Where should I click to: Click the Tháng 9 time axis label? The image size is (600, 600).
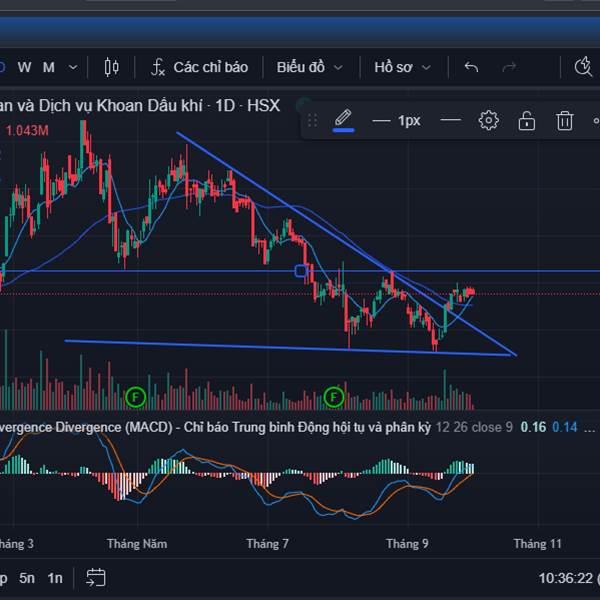tap(407, 544)
